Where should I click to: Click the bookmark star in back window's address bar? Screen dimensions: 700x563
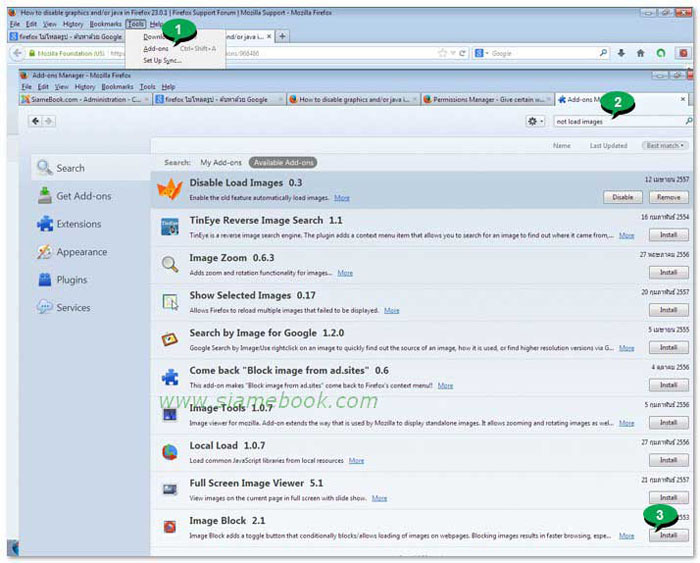pyautogui.click(x=442, y=53)
